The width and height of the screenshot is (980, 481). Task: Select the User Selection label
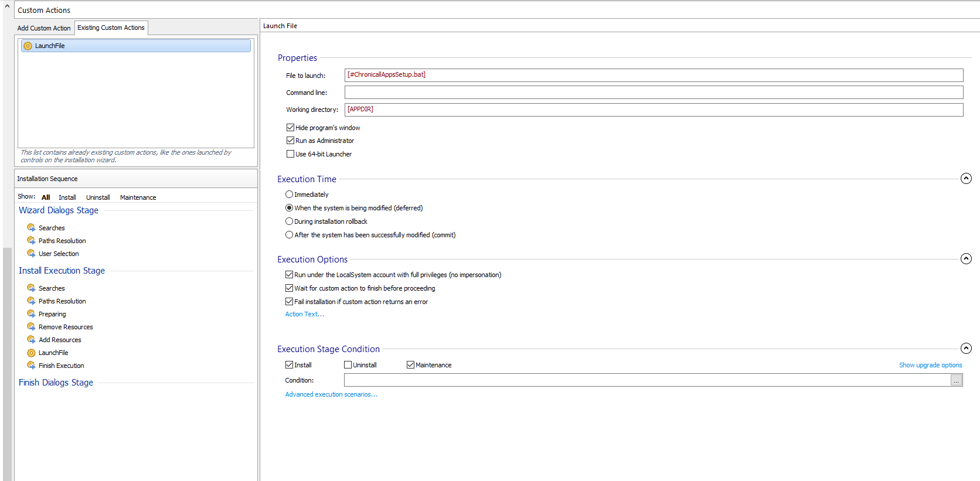(59, 254)
